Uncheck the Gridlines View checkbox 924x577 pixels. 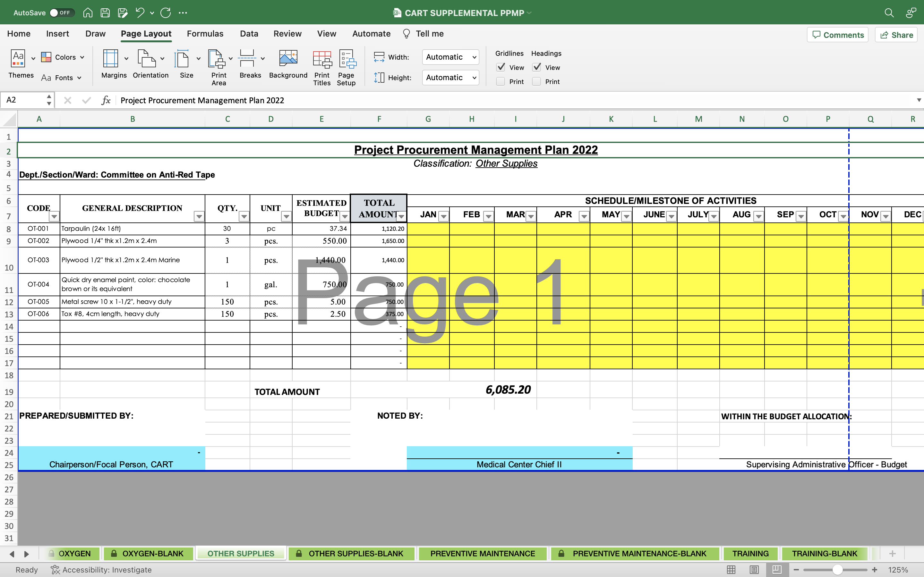pos(501,68)
